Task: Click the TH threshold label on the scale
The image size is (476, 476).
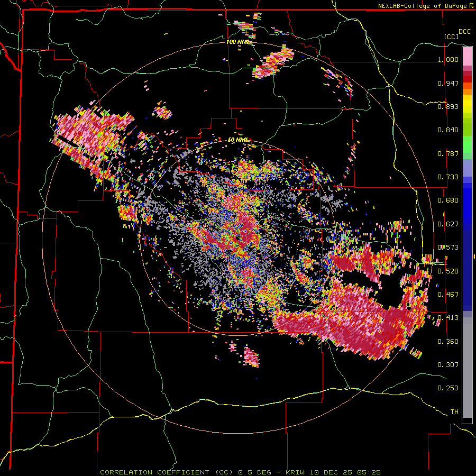Action: (x=454, y=411)
